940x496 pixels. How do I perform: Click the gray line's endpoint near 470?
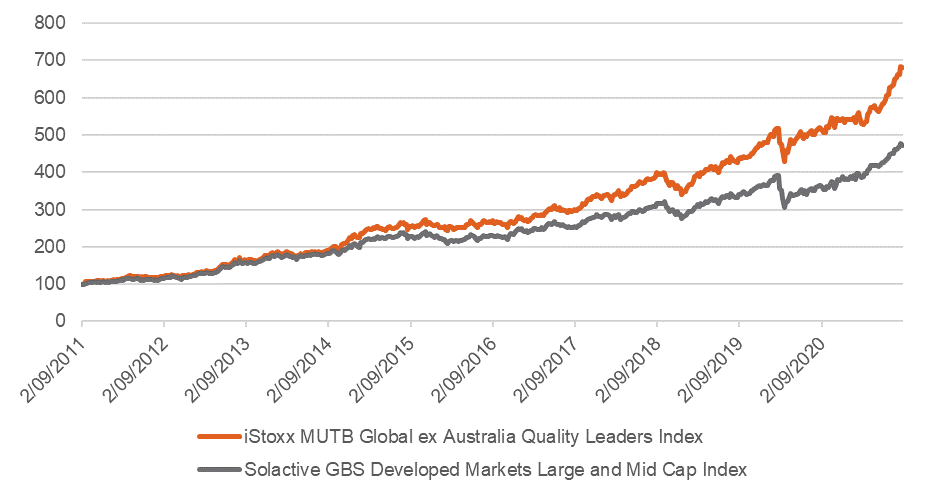[900, 145]
